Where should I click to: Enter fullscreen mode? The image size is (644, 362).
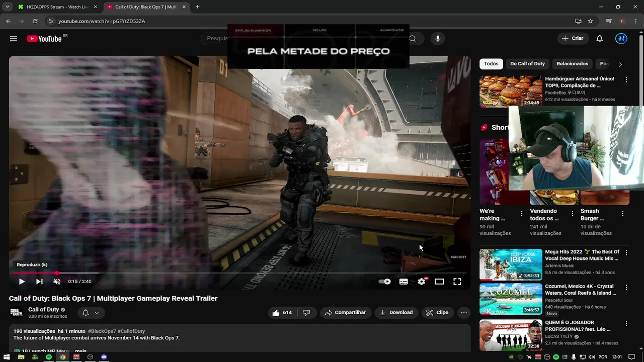pos(457,282)
